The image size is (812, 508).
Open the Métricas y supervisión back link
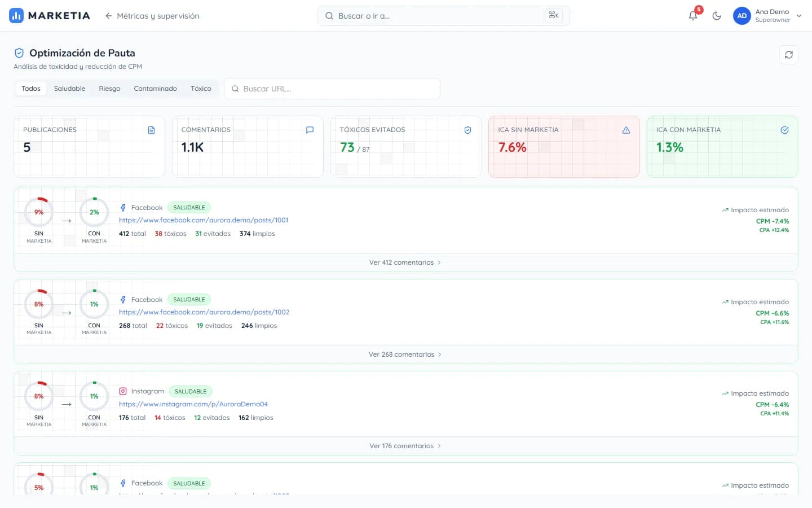tap(152, 16)
